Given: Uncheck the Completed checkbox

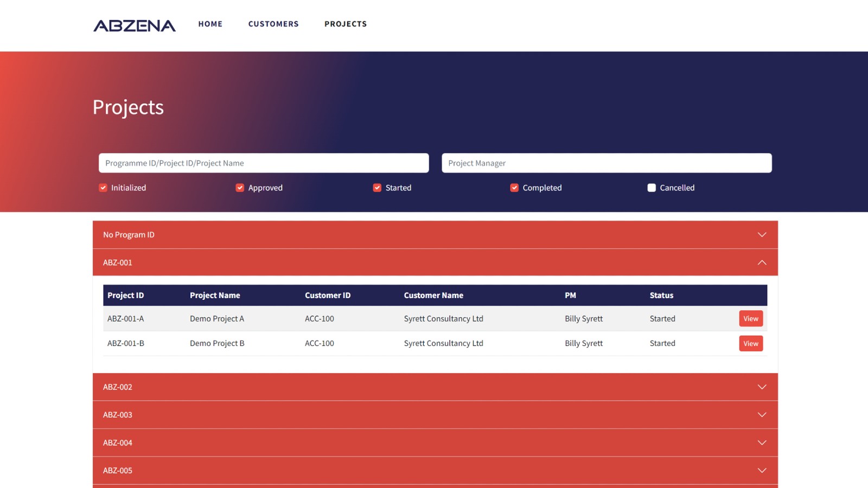Looking at the screenshot, I should click(x=514, y=188).
